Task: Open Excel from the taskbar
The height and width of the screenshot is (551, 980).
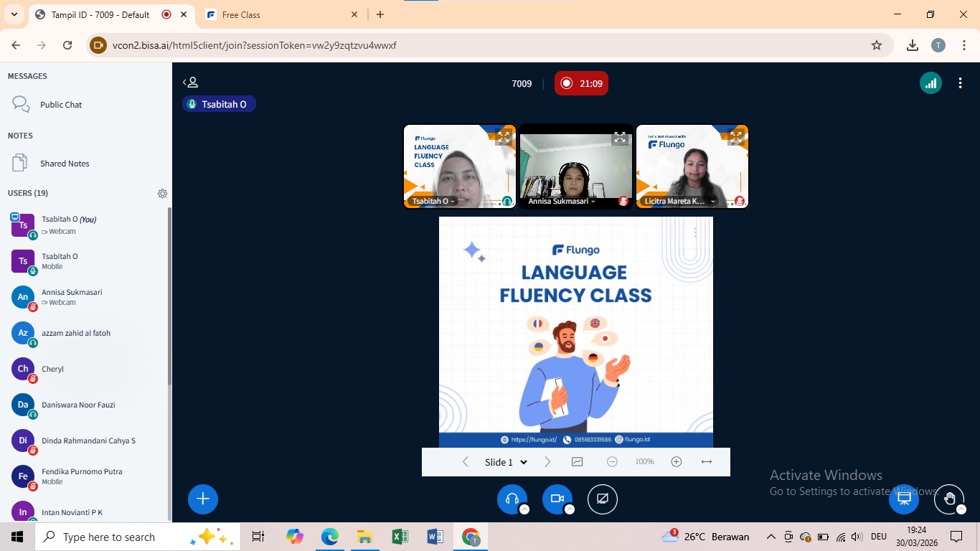Action: click(400, 537)
